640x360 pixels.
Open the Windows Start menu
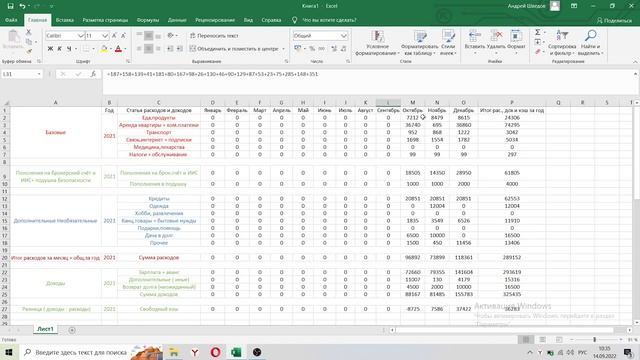point(9,352)
